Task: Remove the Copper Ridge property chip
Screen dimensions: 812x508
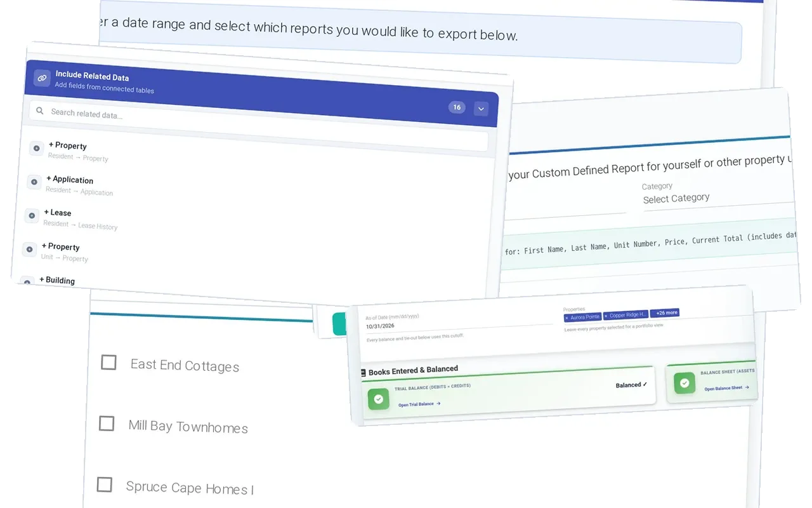Action: pos(606,315)
